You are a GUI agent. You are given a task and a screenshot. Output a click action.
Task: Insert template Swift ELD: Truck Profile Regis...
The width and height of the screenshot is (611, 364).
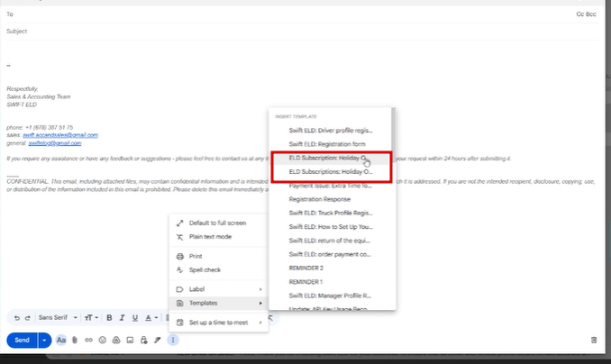point(331,213)
